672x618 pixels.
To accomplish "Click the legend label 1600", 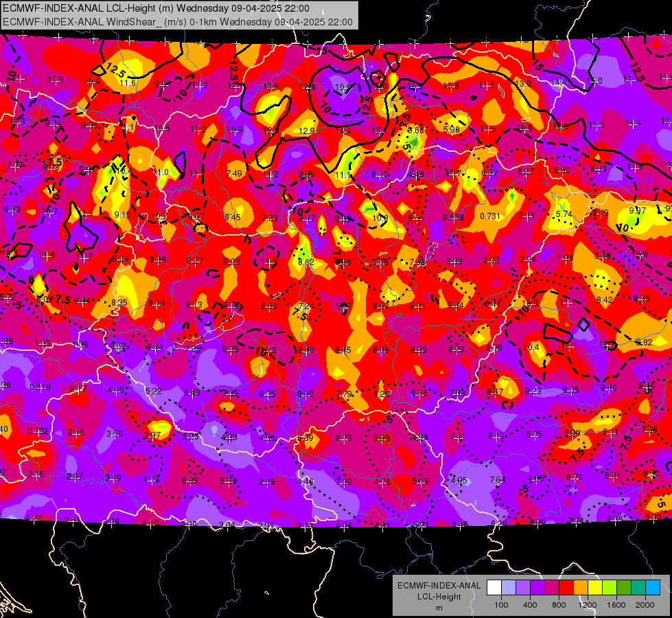I will point(616,605).
